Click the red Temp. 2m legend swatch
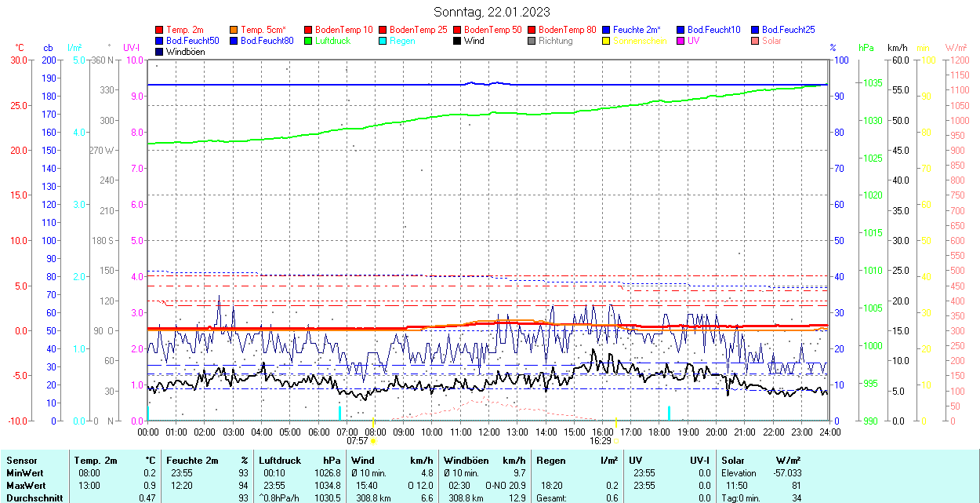 pos(160,30)
